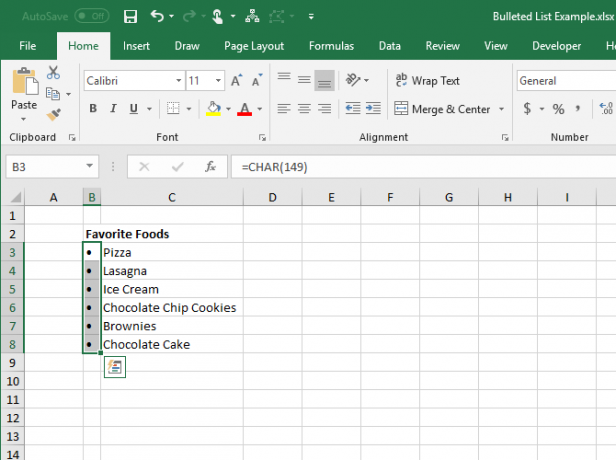The height and width of the screenshot is (460, 616).
Task: Select the Format Painter brush
Action: coord(53,115)
